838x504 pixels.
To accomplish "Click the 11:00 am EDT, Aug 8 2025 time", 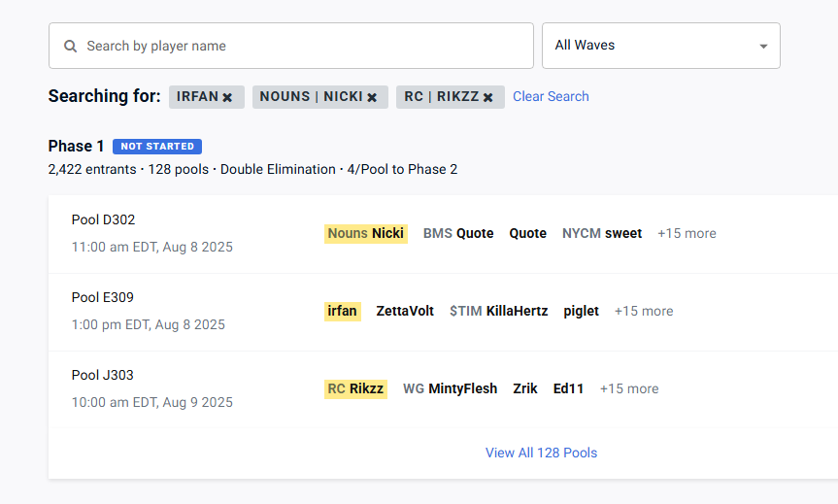I will click(152, 247).
